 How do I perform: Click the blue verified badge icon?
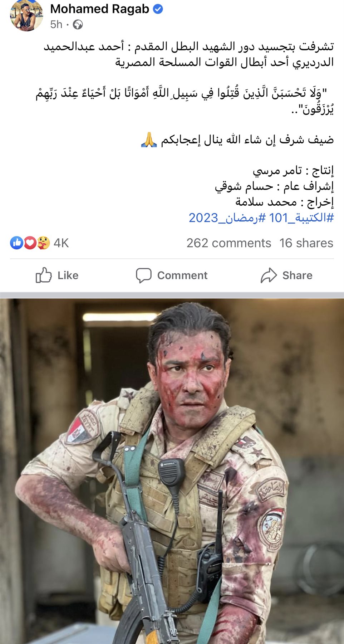point(158,9)
